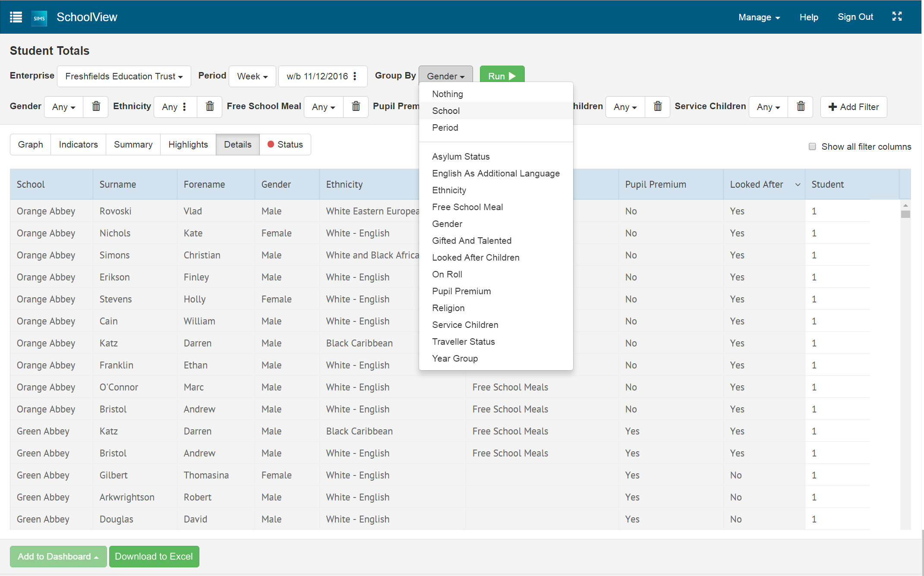Viewport: 924px width, 576px height.
Task: Choose Asylum Status grouping option
Action: [496, 157]
